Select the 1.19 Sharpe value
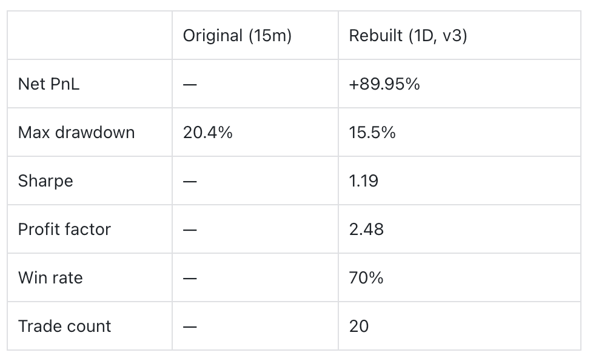The image size is (593, 364). (x=364, y=181)
